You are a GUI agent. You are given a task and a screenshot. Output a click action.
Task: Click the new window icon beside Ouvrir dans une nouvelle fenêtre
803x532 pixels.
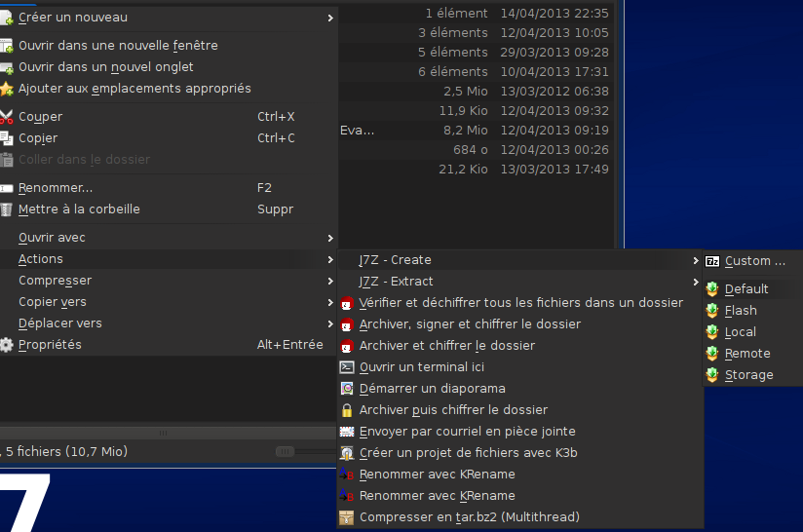(x=6, y=46)
